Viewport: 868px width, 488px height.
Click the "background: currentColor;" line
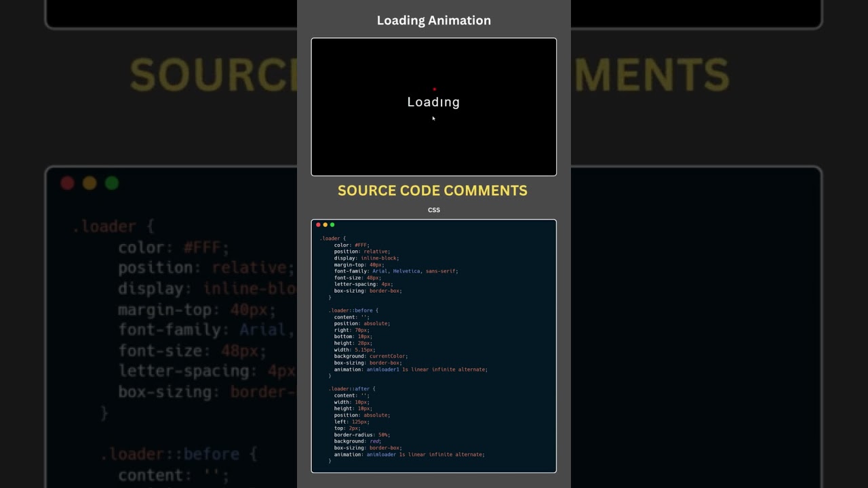coord(371,356)
